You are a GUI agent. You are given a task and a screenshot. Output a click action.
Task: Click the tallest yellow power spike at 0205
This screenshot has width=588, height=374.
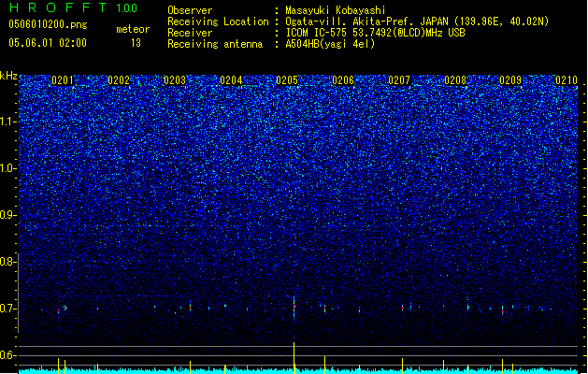(294, 358)
